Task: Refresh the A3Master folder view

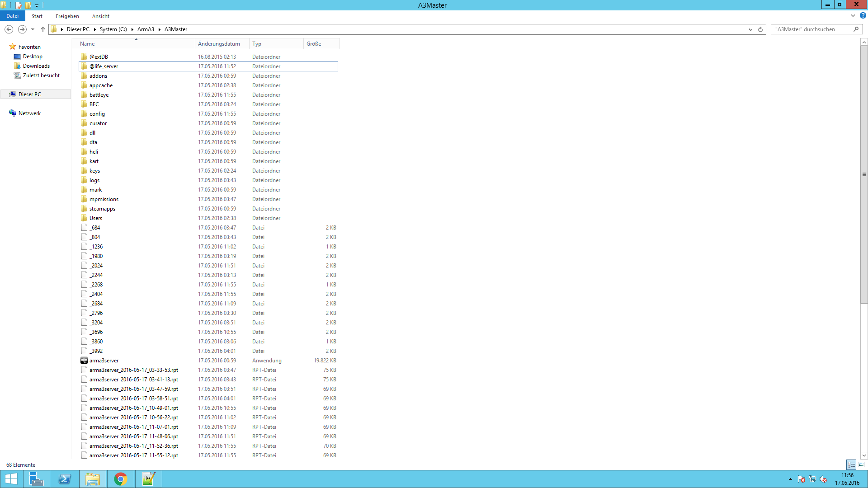Action: (x=760, y=29)
